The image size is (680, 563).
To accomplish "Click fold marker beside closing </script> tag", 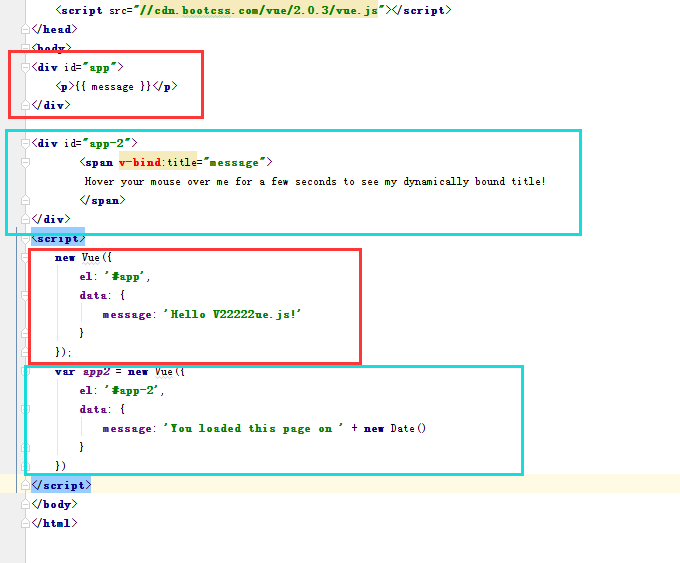I will tap(25, 485).
